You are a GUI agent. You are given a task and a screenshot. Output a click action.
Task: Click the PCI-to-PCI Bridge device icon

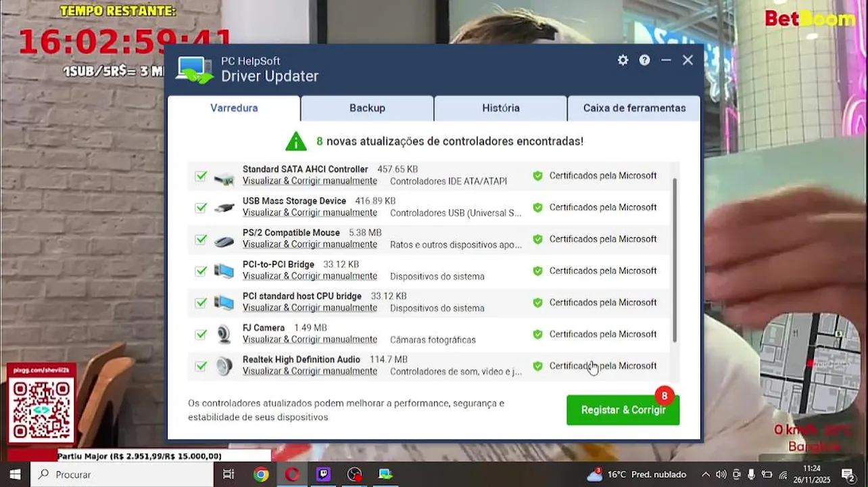coord(224,271)
